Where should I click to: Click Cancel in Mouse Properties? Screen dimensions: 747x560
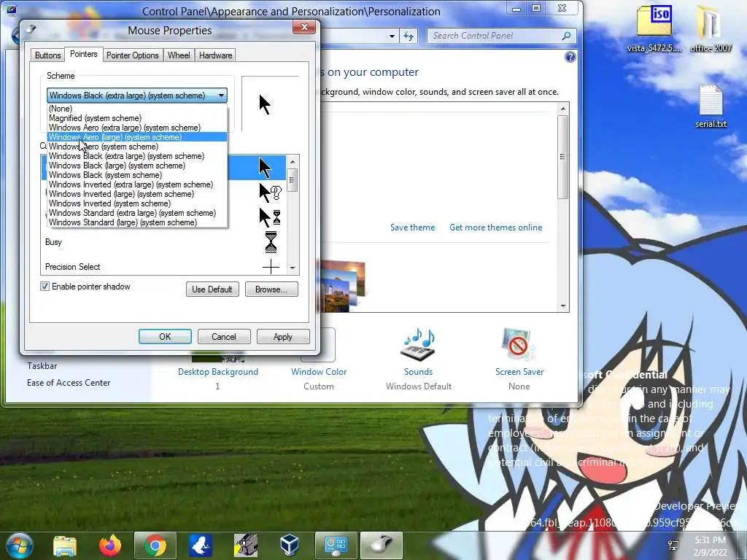click(224, 337)
